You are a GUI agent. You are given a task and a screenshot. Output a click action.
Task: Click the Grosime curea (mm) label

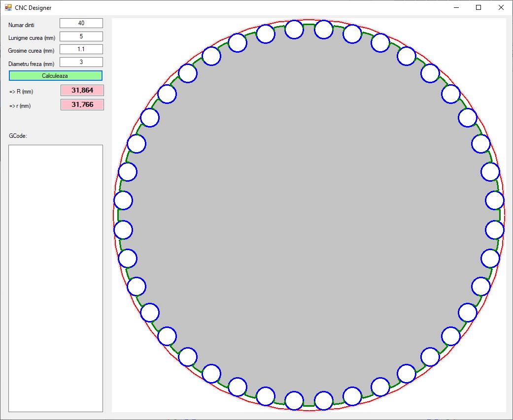31,51
